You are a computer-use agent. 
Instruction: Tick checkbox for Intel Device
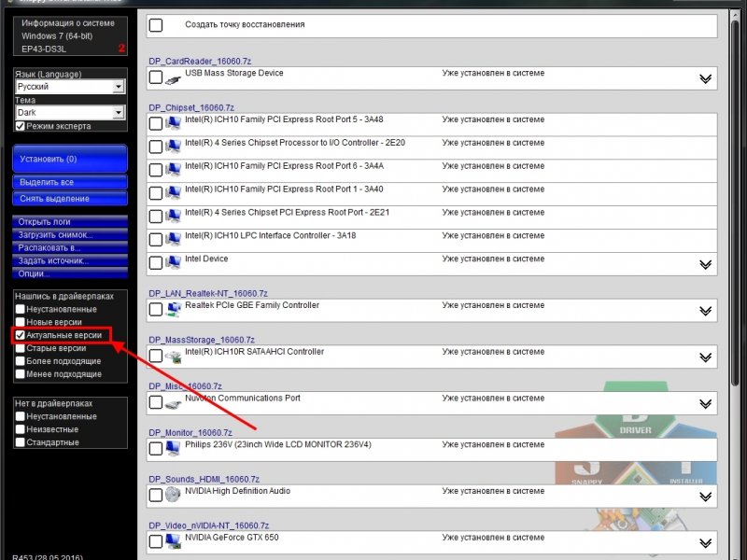[156, 263]
